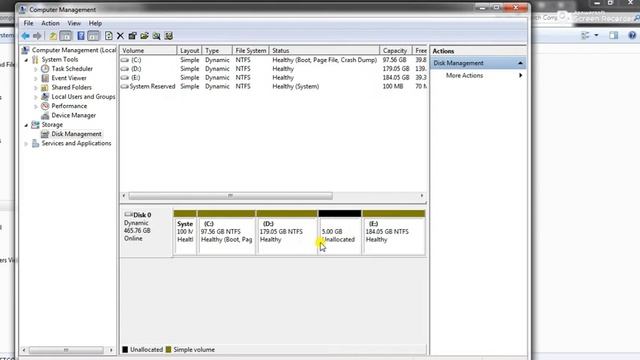Click the Refresh icon in toolbar
This screenshot has height=360, width=640.
[109, 36]
